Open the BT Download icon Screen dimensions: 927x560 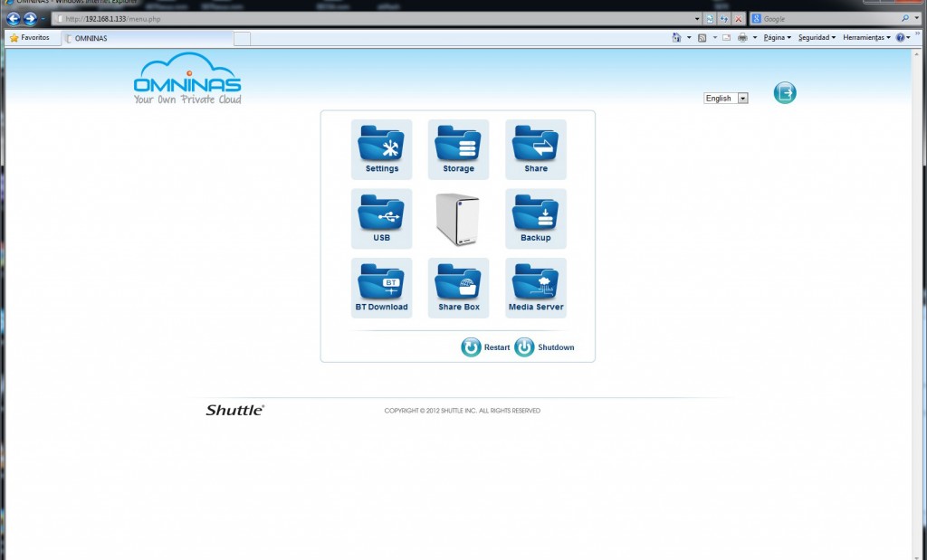[x=381, y=288]
